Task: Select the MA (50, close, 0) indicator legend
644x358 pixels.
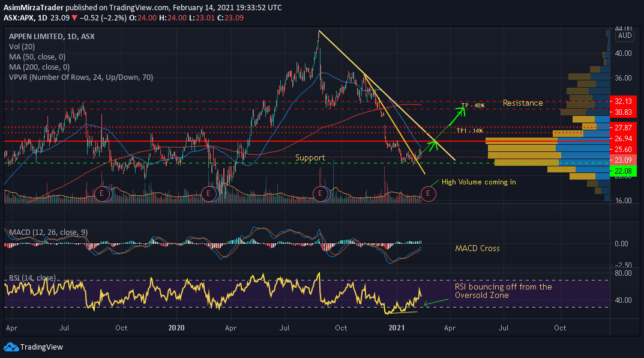Action: click(x=37, y=56)
